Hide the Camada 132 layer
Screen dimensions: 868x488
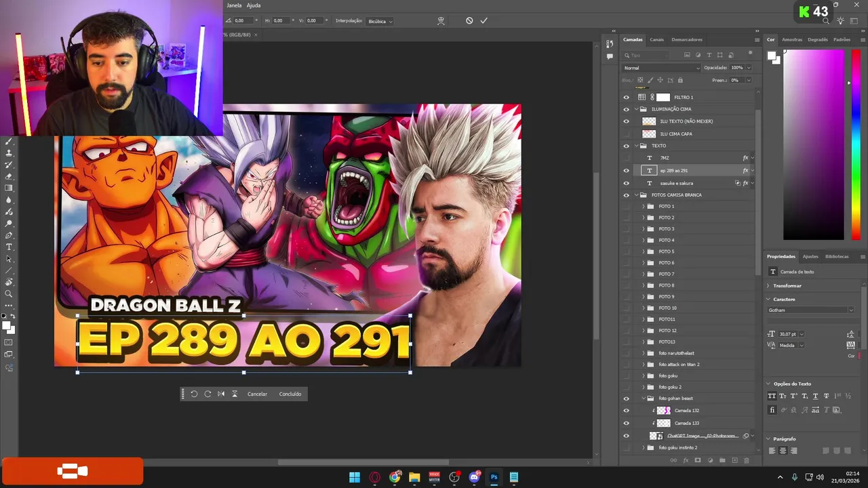(x=626, y=410)
